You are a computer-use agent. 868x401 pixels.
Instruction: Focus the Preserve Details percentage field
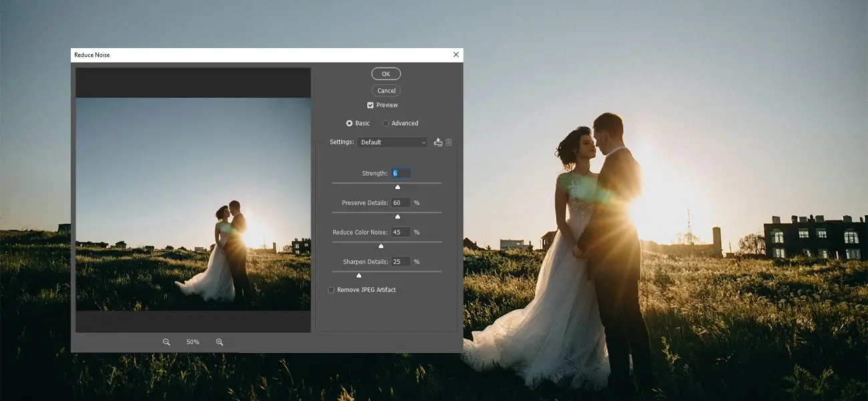[401, 203]
